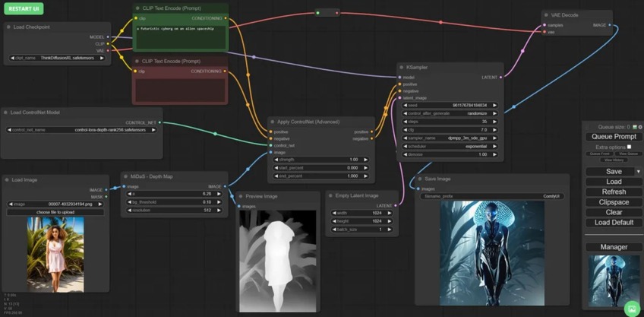Expand the Save button dropdown arrow
The image size is (644, 317).
pos(638,172)
